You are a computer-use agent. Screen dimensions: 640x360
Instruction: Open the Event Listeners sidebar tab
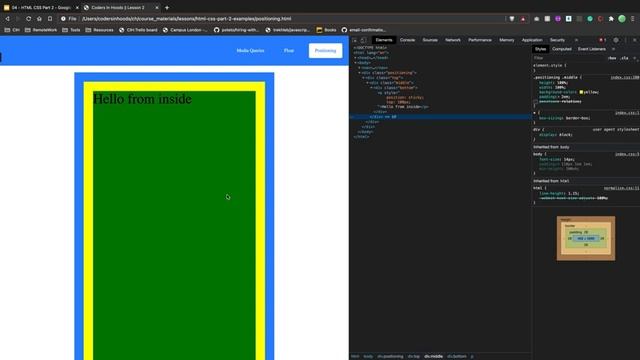click(x=591, y=49)
